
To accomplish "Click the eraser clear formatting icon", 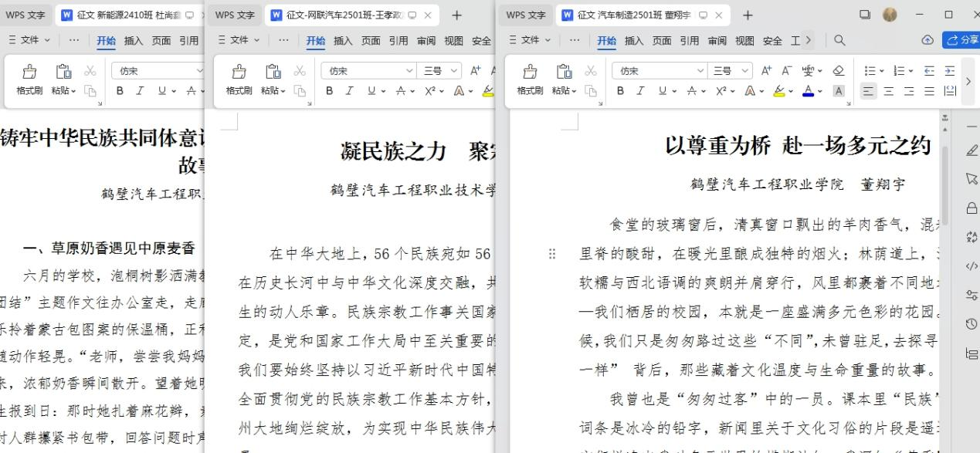I will coord(839,71).
